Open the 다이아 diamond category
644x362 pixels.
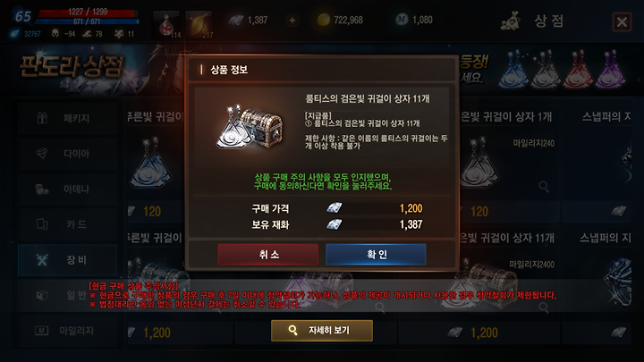click(x=68, y=154)
